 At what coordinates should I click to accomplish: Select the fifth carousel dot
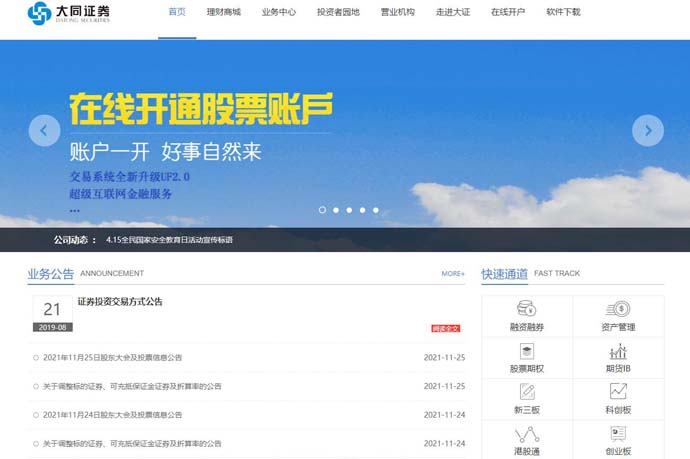click(375, 210)
